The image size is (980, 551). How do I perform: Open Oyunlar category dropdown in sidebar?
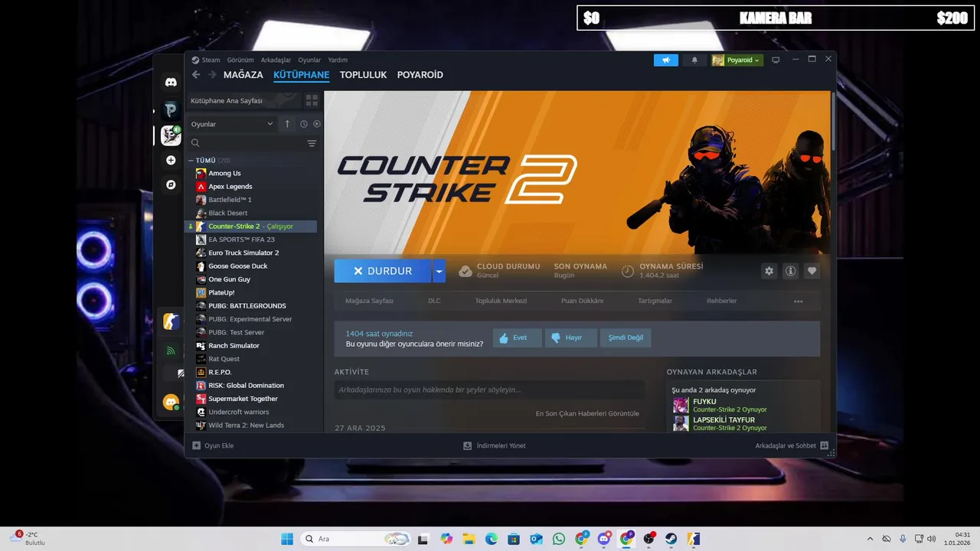click(x=232, y=124)
